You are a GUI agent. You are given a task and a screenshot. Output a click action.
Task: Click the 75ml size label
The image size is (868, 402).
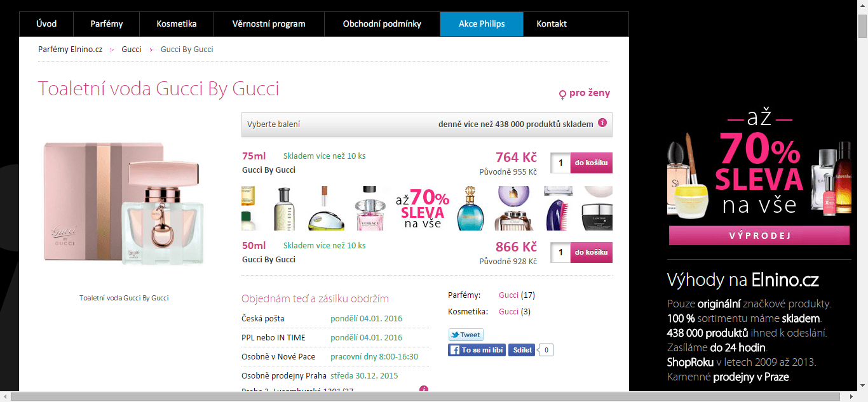coord(254,156)
